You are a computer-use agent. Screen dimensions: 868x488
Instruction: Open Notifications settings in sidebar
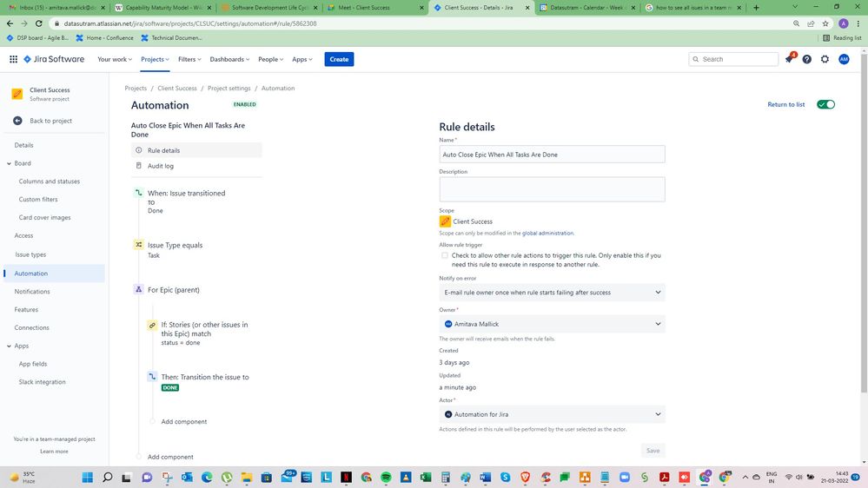click(32, 291)
